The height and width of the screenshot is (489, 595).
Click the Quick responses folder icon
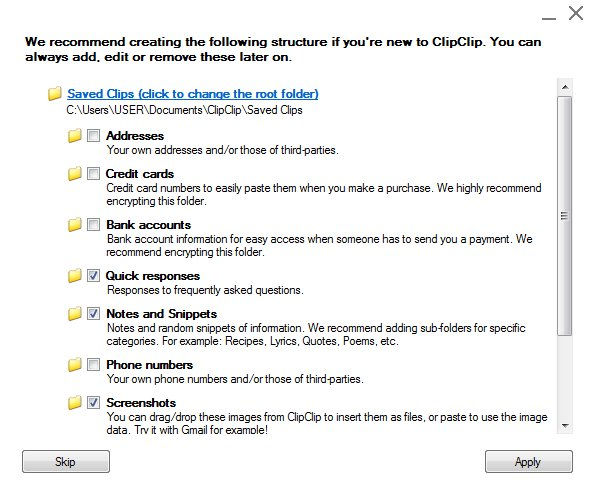click(75, 275)
